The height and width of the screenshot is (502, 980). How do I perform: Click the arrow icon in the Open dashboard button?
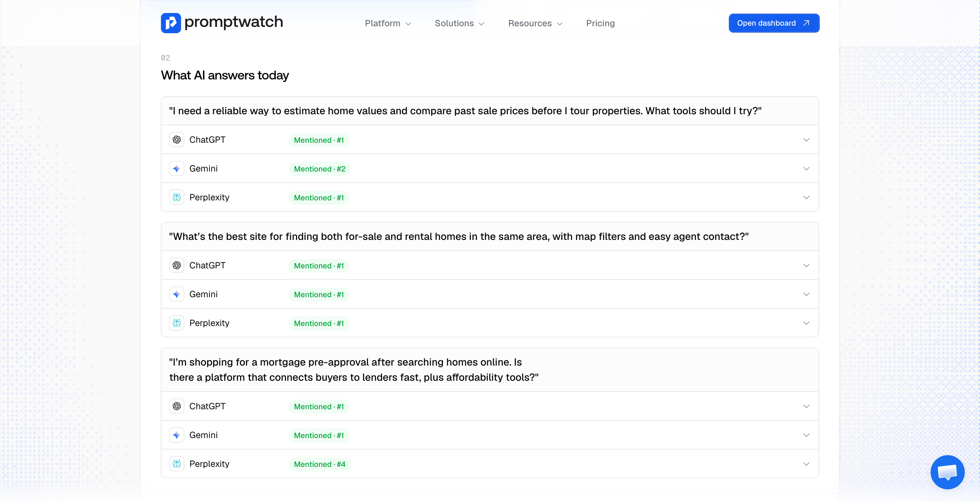tap(806, 23)
